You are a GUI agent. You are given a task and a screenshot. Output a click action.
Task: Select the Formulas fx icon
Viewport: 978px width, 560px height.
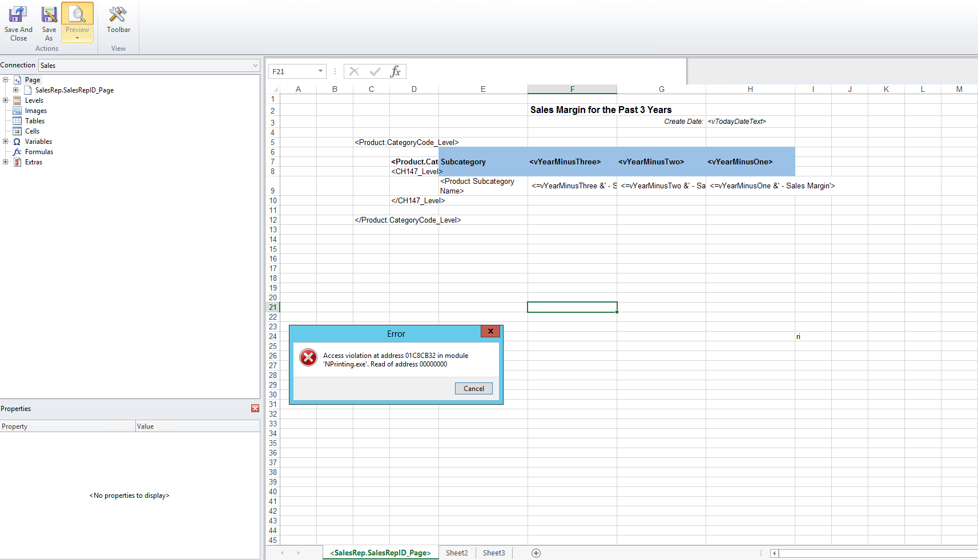(x=17, y=152)
